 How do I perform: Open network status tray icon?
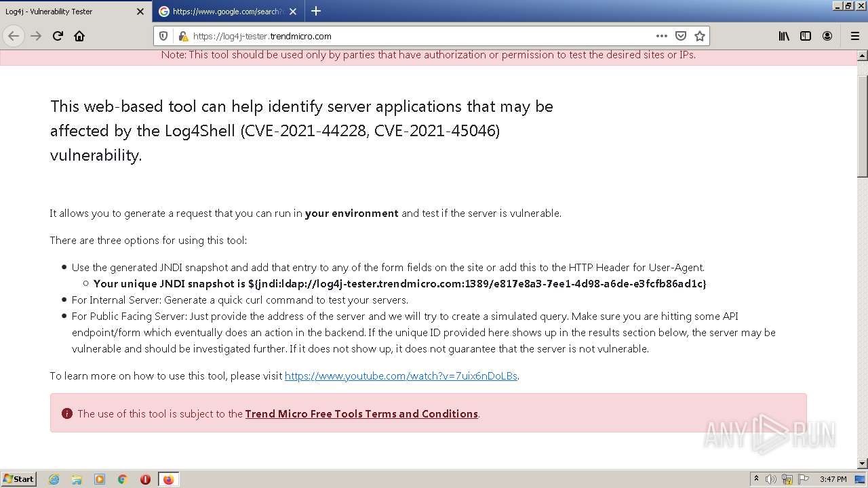[x=787, y=479]
